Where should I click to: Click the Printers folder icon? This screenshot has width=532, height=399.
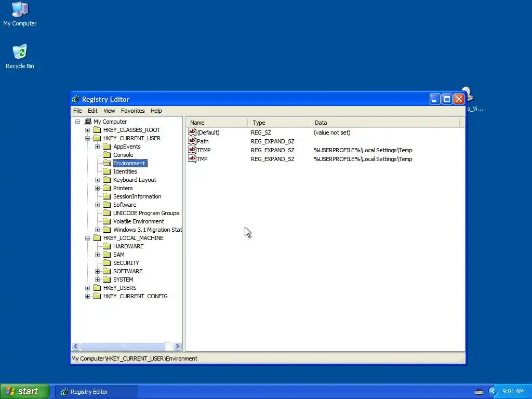coord(107,188)
